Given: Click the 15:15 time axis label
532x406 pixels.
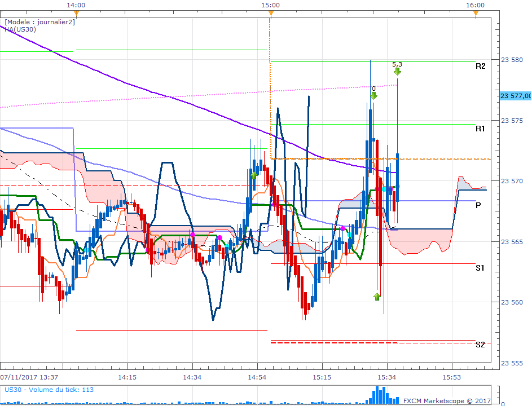Looking at the screenshot, I should coord(322,377).
